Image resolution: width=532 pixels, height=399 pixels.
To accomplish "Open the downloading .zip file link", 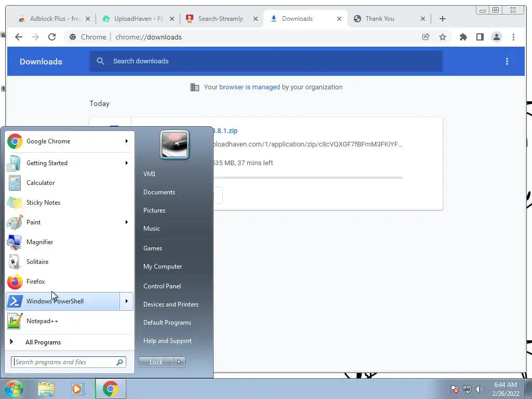I will 225,130.
